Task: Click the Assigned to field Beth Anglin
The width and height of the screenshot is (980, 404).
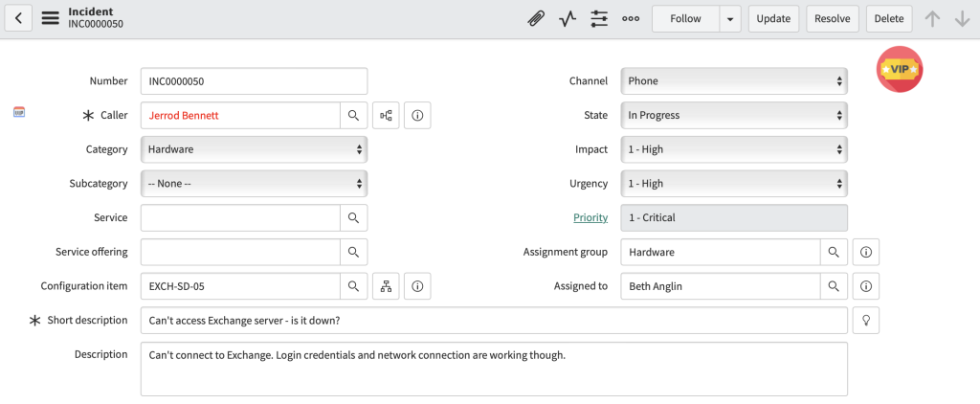Action: click(x=721, y=286)
